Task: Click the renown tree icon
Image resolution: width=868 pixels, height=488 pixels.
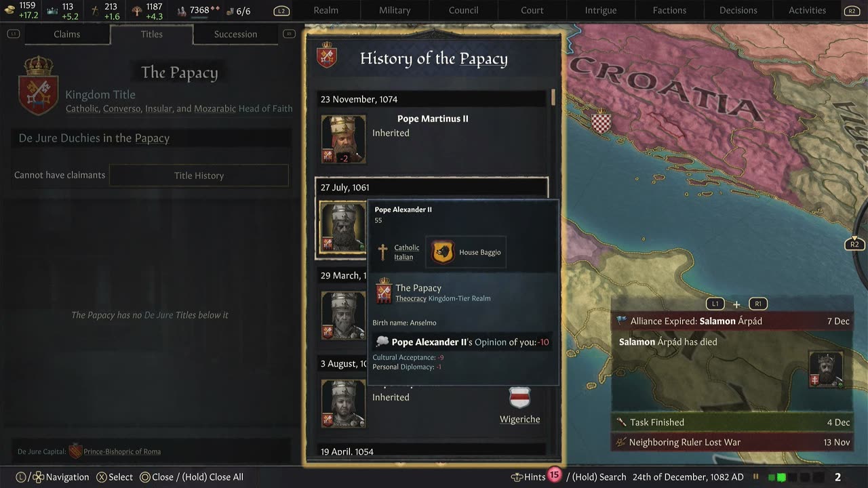Action: (137, 10)
